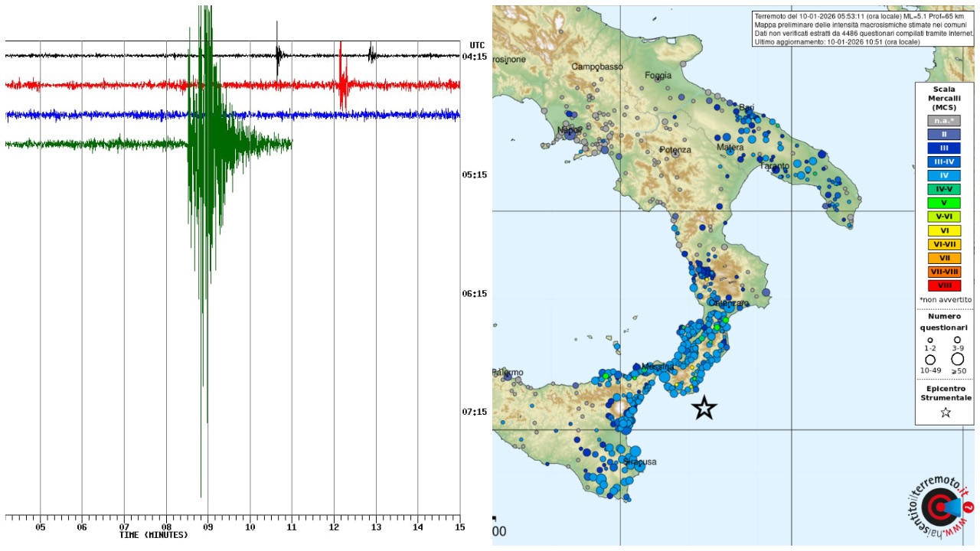This screenshot has height=551, width=980.
Task: Click the orange VII legend swatch
Action: click(944, 258)
